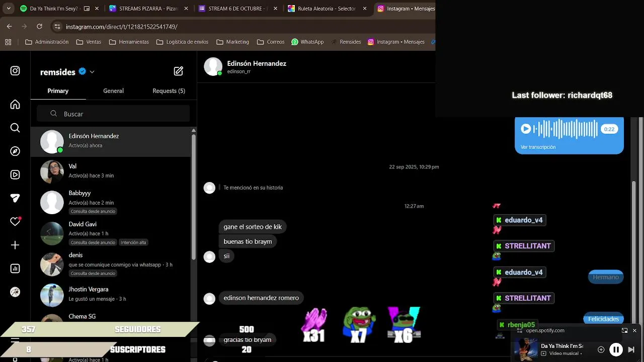Open the WhatsApp bookmark
Screen dimensions: 644x362
307,42
